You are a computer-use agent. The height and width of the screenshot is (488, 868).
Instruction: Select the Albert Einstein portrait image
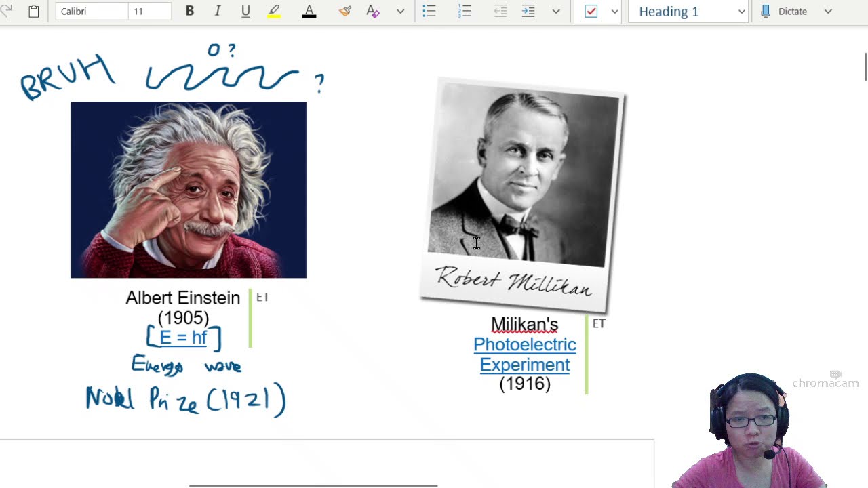[x=189, y=190]
